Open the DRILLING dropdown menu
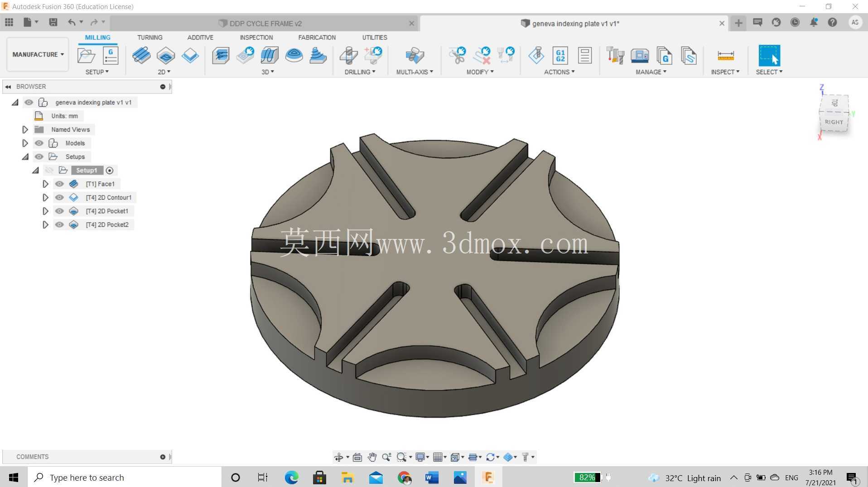Screen dimensions: 868x487 click(x=360, y=72)
